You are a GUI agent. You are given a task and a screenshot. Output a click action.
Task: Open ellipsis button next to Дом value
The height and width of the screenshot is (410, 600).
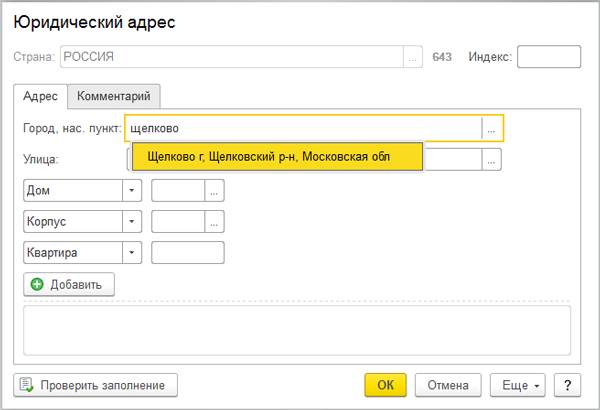pos(214,191)
